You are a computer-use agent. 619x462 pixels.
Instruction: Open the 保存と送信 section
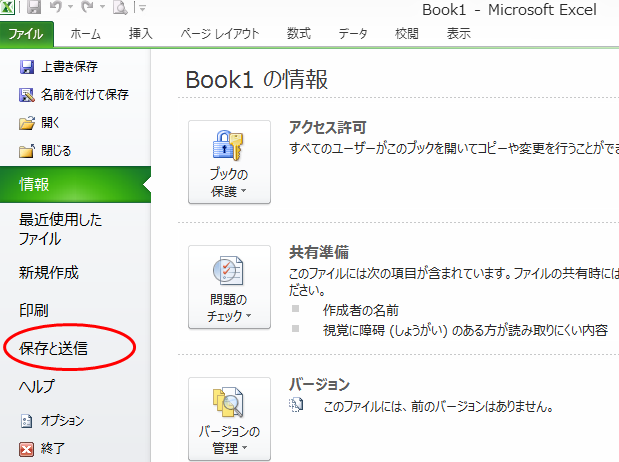(x=53, y=348)
